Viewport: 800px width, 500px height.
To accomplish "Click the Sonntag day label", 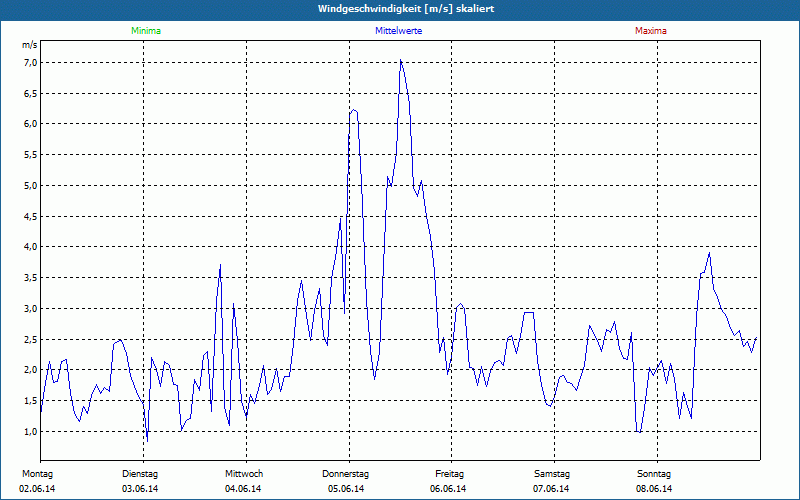I will pyautogui.click(x=654, y=474).
